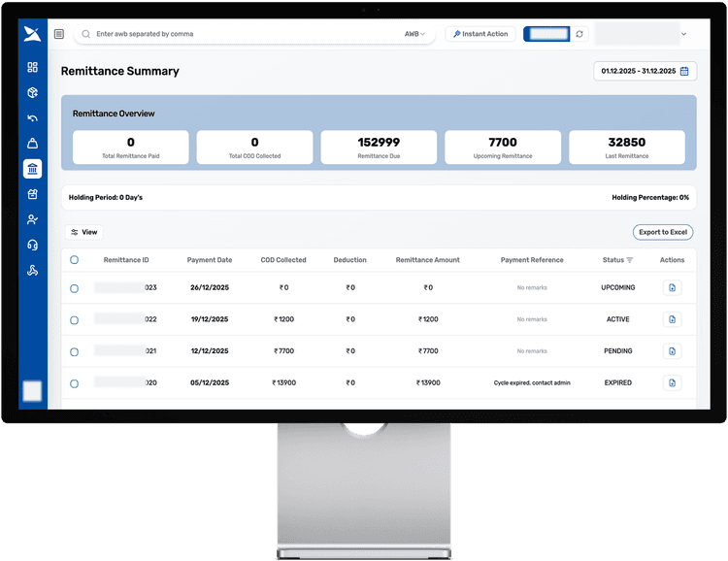Open the date range picker 01.12.2025 - 31.12.2025
This screenshot has height=561, width=728.
[645, 71]
